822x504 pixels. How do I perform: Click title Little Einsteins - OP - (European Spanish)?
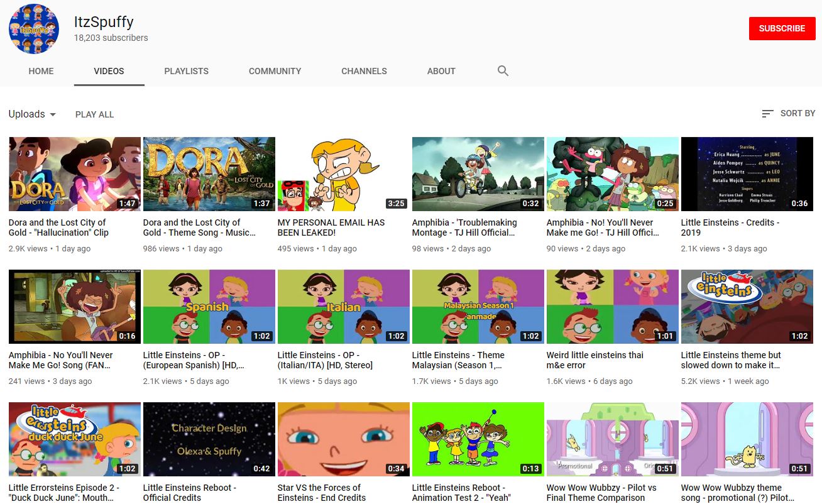194,360
